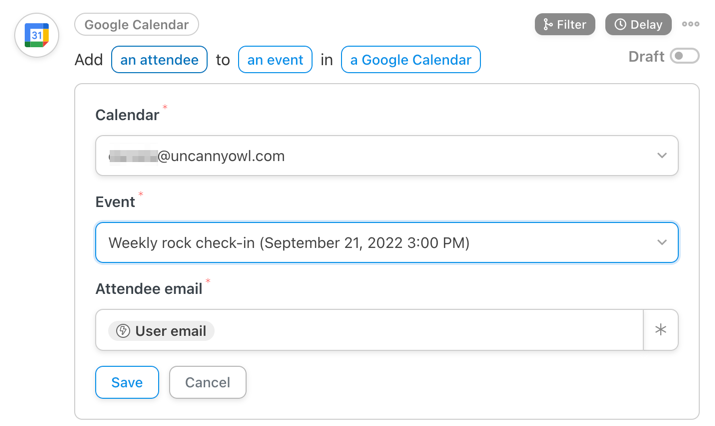Edit the "a Google Calendar" token
This screenshot has height=426, width=715.
tap(410, 59)
